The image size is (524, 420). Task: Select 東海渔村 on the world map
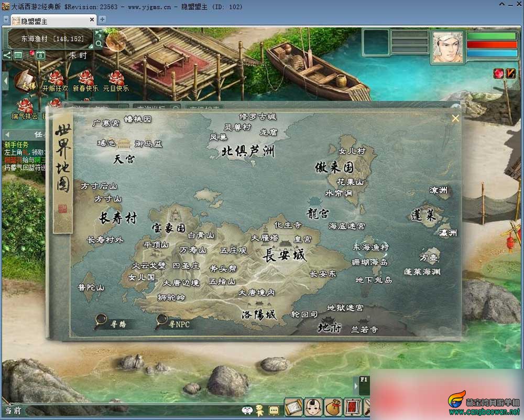coord(371,247)
